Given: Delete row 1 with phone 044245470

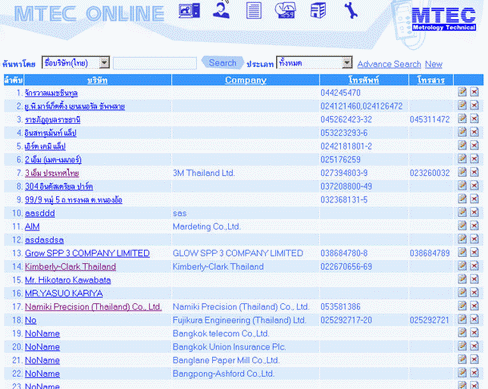Looking at the screenshot, I should point(474,92).
